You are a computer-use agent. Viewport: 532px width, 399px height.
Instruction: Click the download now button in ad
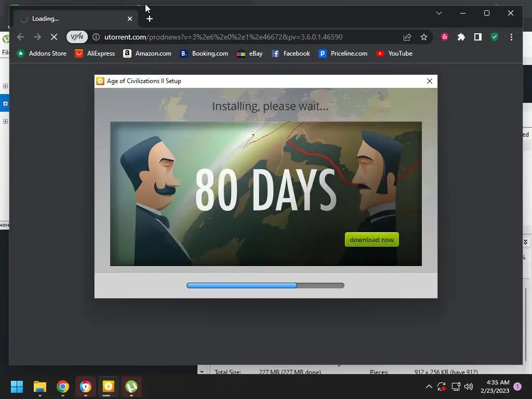click(371, 240)
